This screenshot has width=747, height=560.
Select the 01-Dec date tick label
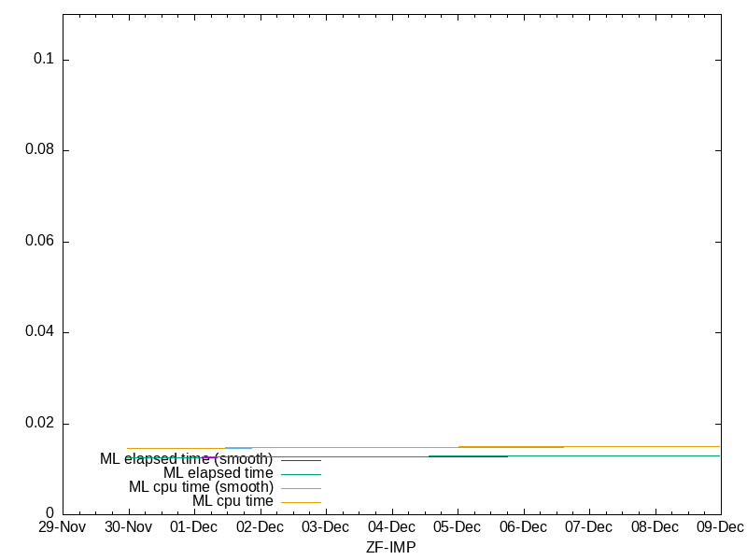click(x=194, y=527)
